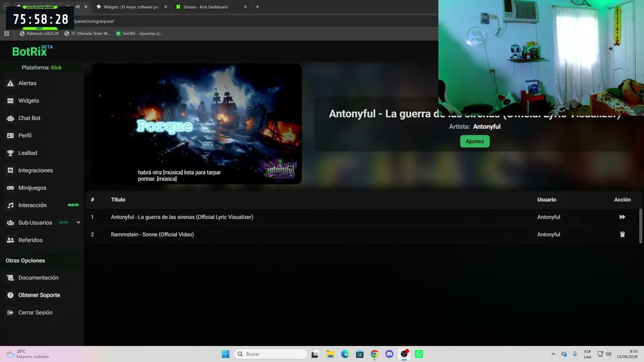Click the Usuario column header
Image resolution: width=644 pixels, height=362 pixels.
(546, 200)
